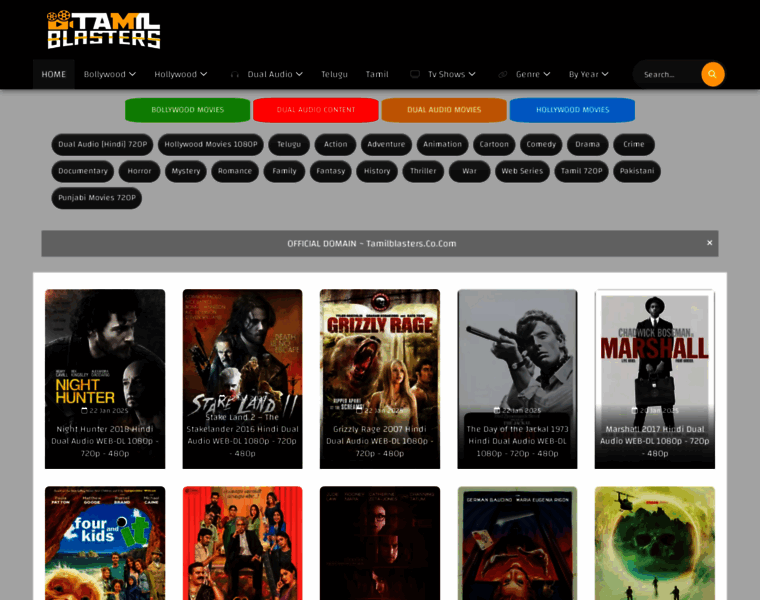
Task: Select the Adventure category pill
Action: 386,144
